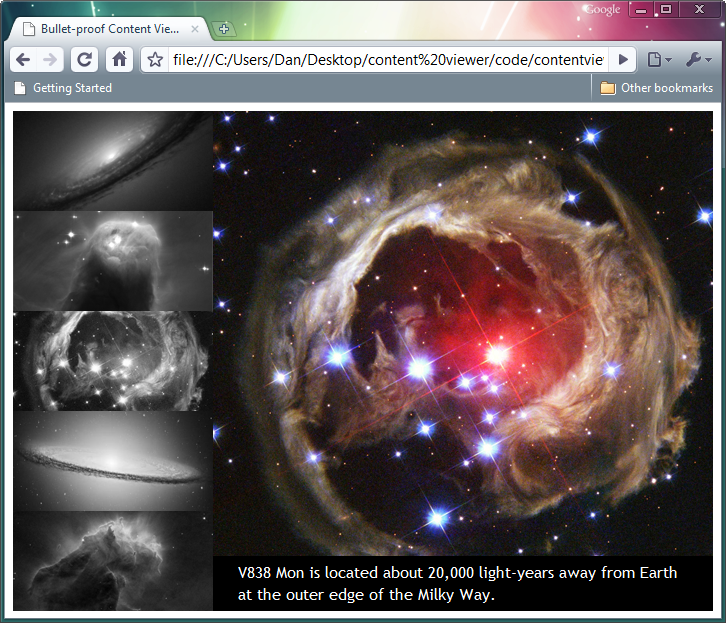726x623 pixels.
Task: Reload the current page
Action: pos(84,60)
